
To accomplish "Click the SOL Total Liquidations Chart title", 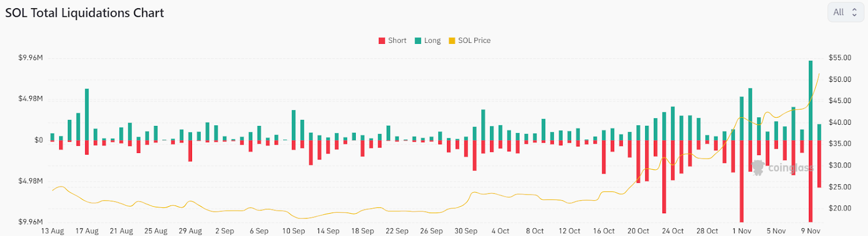I will click(85, 13).
